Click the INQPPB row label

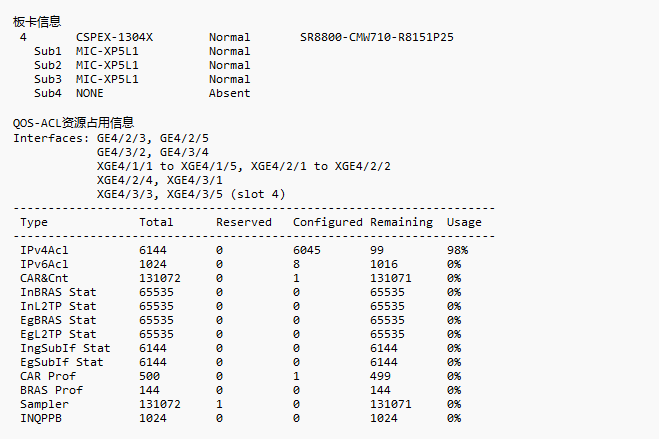click(x=41, y=418)
